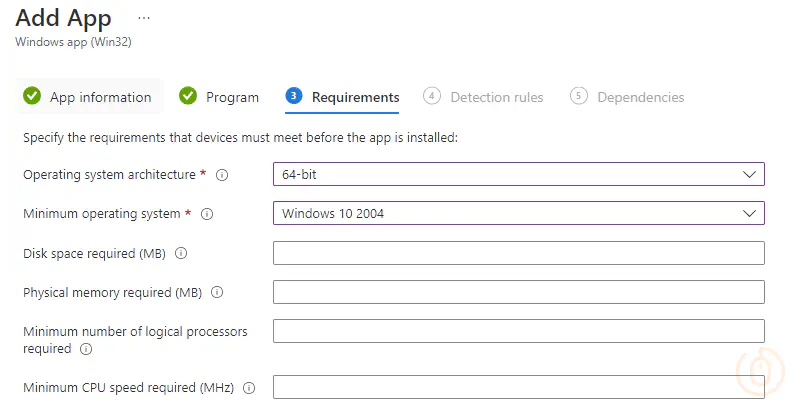Image resolution: width=802 pixels, height=413 pixels.
Task: Click info icon for Physical memory required
Action: 217,293
